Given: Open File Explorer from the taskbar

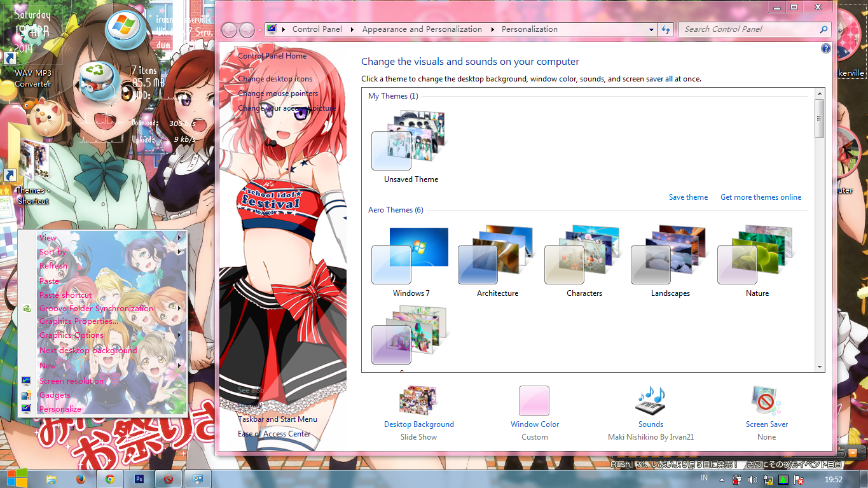Looking at the screenshot, I should coord(52,479).
